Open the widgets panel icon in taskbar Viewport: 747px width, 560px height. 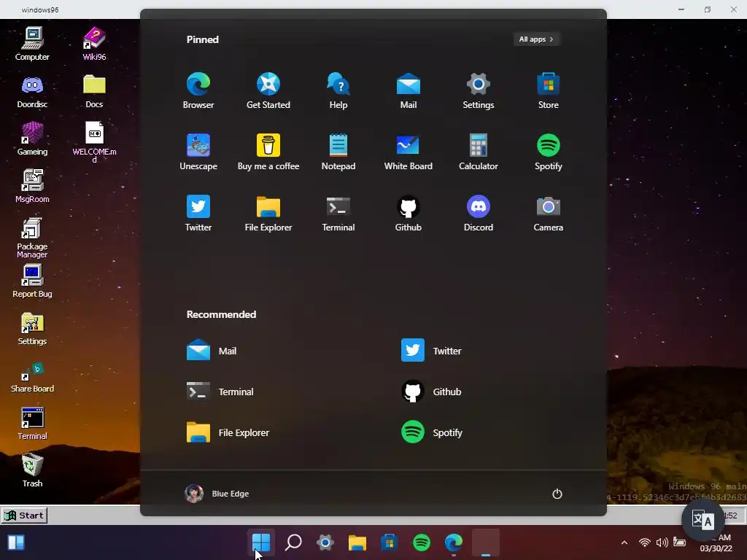(x=16, y=542)
